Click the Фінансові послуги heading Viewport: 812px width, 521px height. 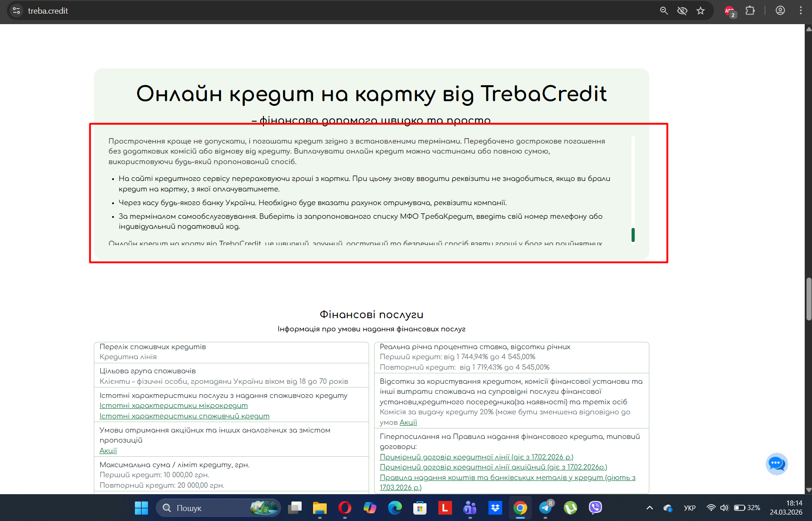371,315
